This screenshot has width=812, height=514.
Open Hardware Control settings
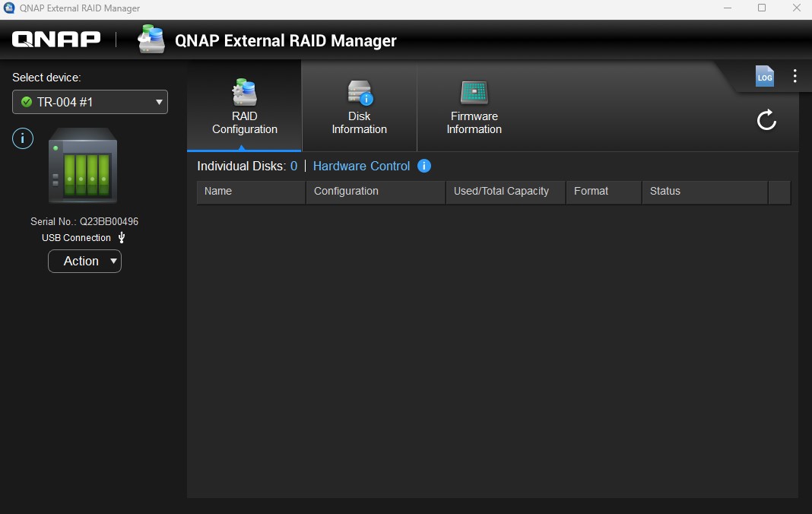[x=362, y=166]
